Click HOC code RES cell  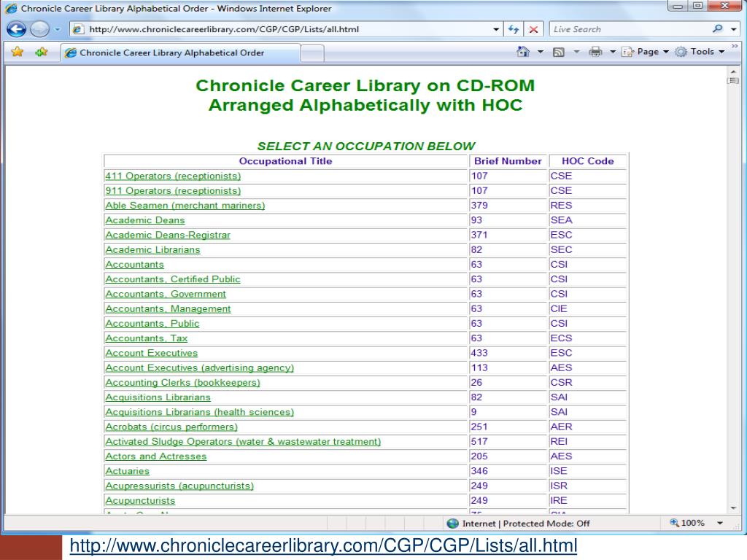(x=587, y=205)
